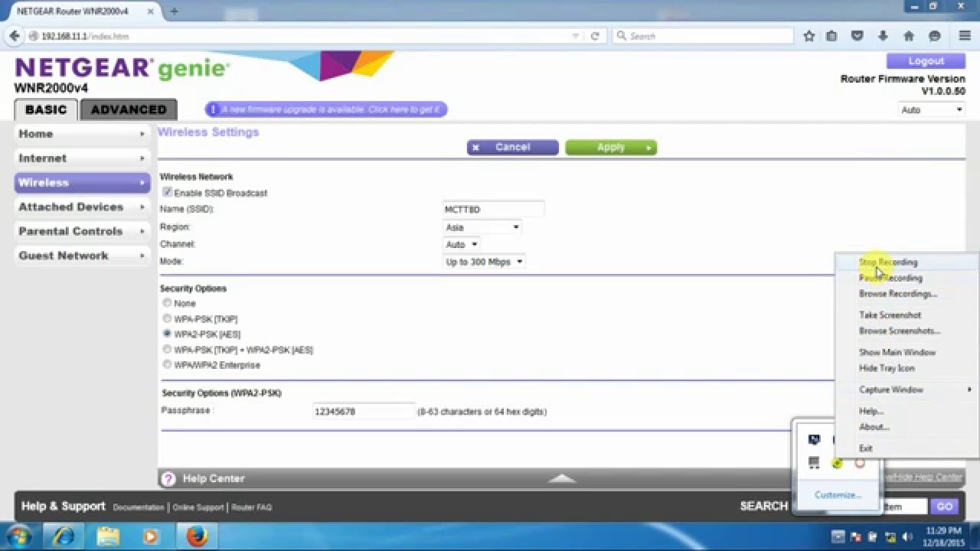The height and width of the screenshot is (551, 980).
Task: Select WPA2-PSK [AES] radio button
Action: click(167, 334)
